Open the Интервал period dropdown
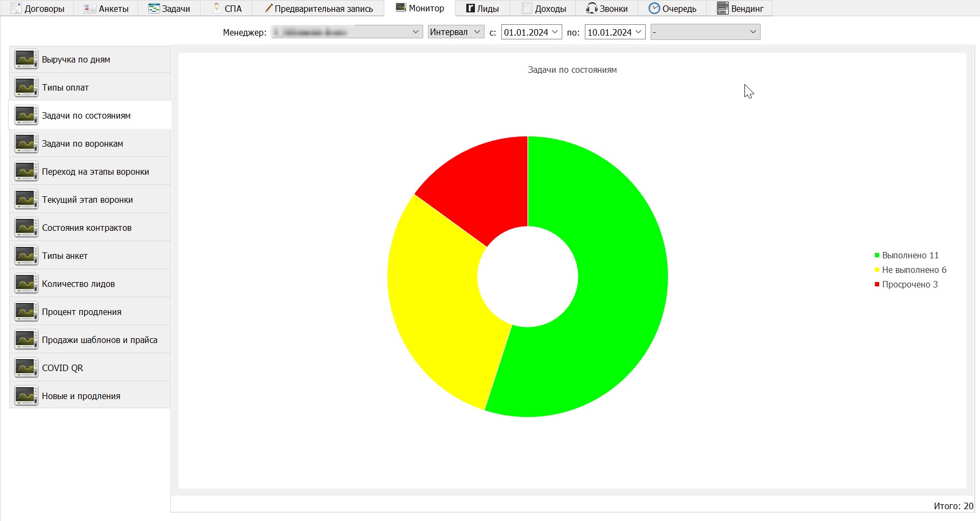The image size is (980, 521). (x=456, y=32)
